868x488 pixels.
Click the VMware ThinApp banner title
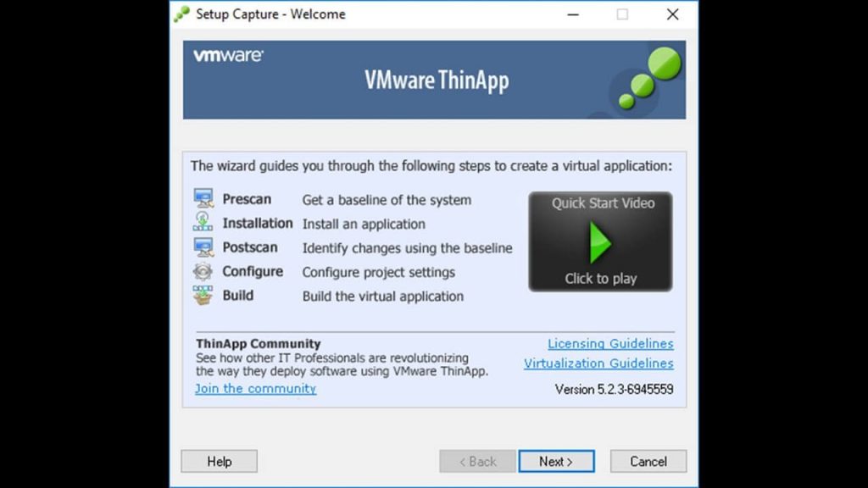click(x=437, y=80)
